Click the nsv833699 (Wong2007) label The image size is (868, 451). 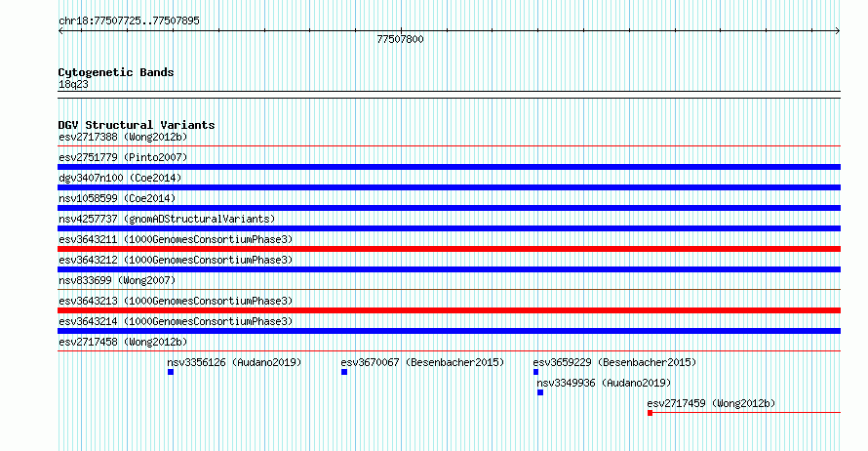(x=117, y=280)
